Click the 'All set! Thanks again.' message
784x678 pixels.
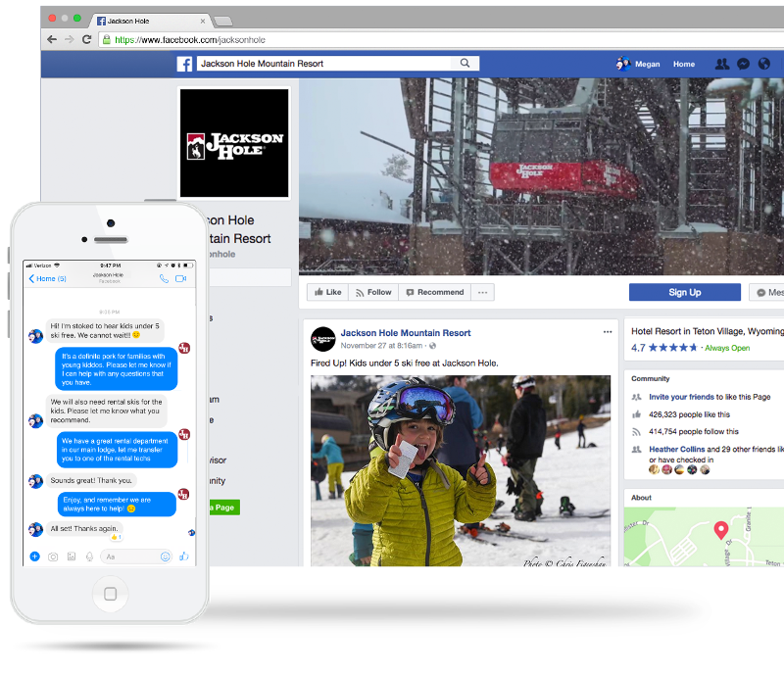point(84,528)
